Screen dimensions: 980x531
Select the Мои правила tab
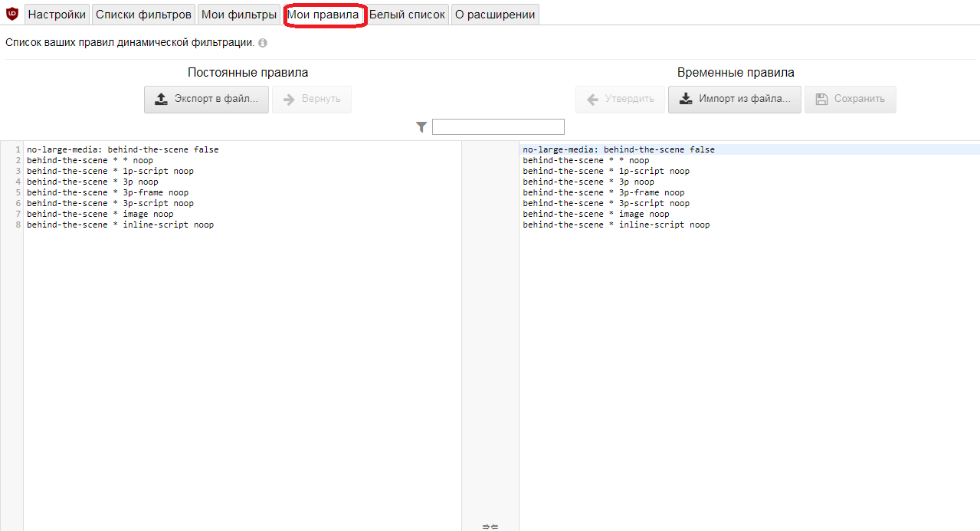(x=323, y=15)
